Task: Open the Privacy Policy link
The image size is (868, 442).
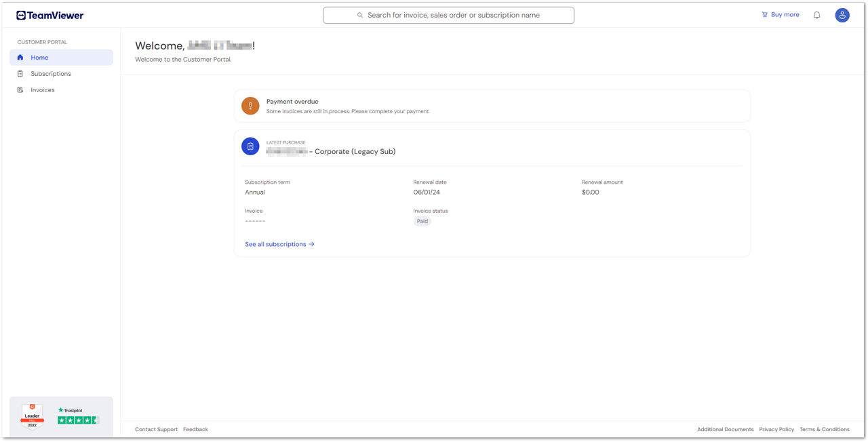Action: [776, 429]
